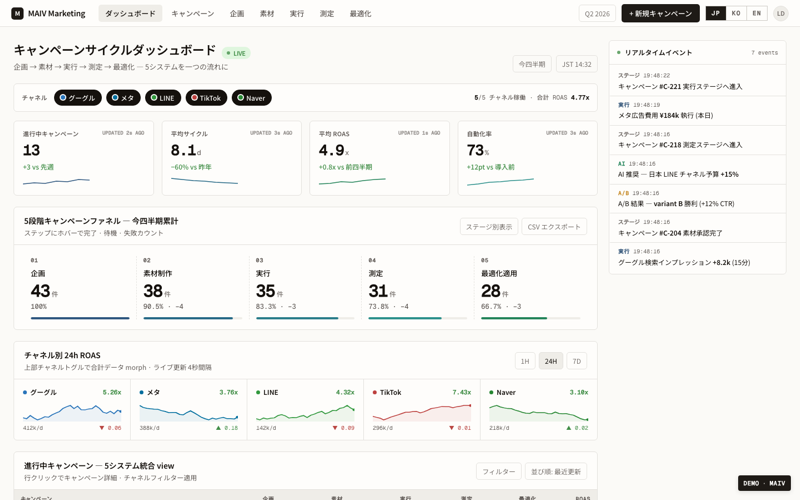The width and height of the screenshot is (800, 500).
Task: Click the 測定 31件 funnel step
Action: coord(418,288)
